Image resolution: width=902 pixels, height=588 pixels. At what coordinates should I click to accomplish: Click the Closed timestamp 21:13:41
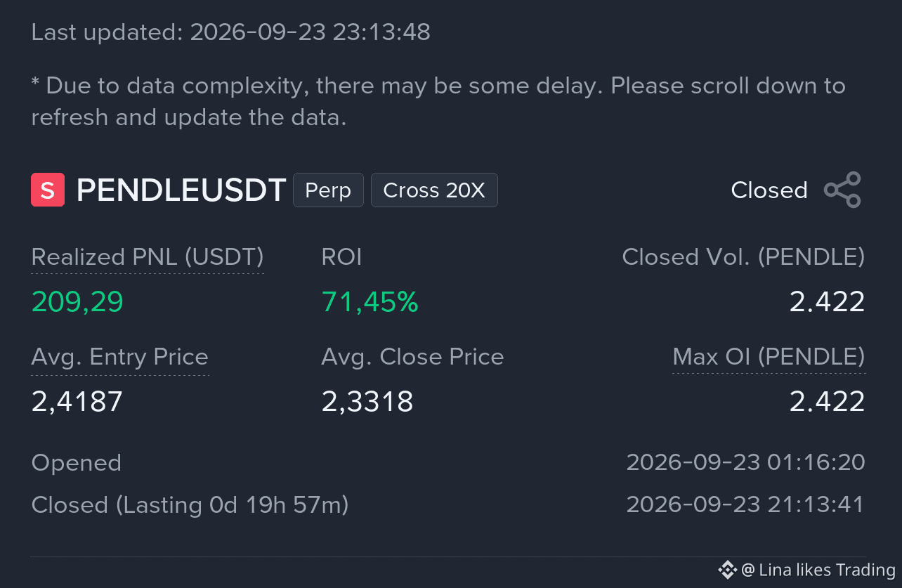pos(745,504)
